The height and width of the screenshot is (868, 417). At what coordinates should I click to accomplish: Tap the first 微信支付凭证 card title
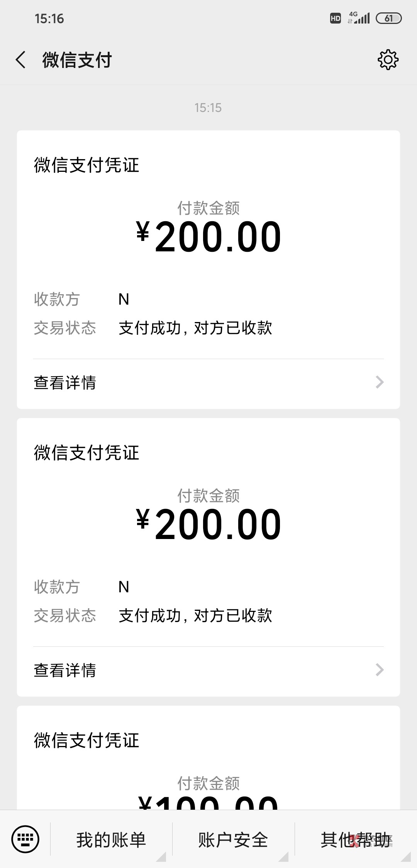(86, 165)
